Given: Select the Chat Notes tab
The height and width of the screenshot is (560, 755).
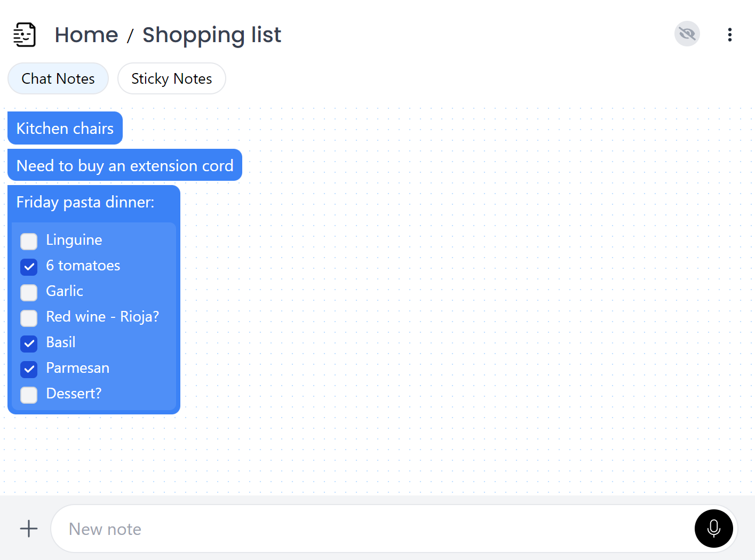Looking at the screenshot, I should (58, 78).
